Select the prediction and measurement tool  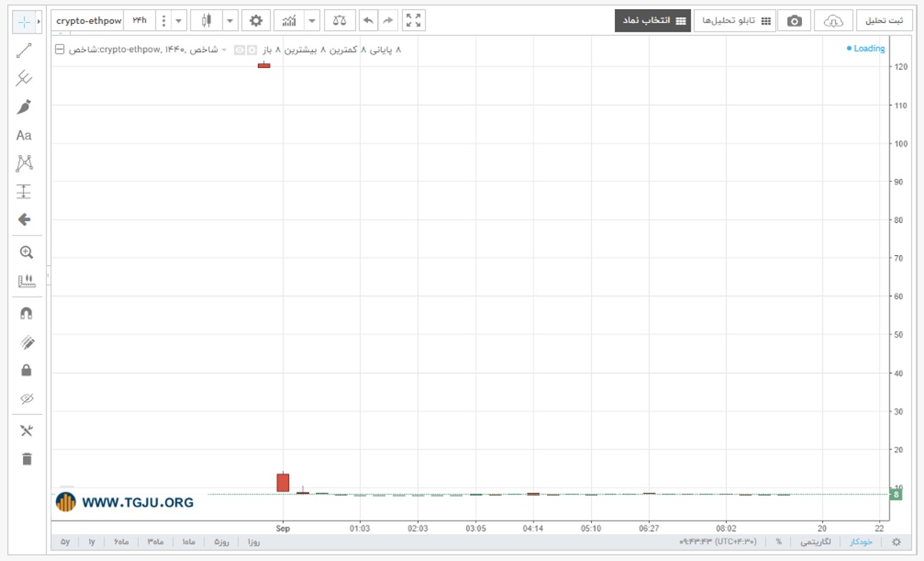pos(25,191)
